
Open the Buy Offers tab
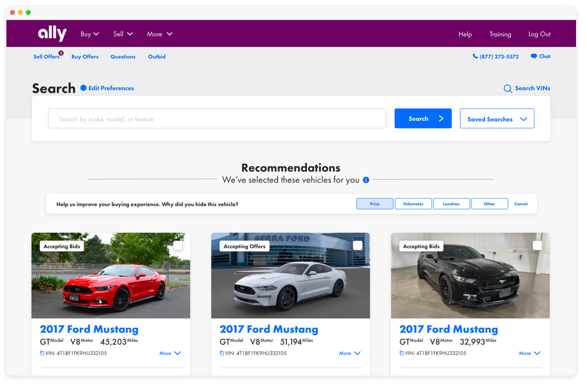coord(85,57)
